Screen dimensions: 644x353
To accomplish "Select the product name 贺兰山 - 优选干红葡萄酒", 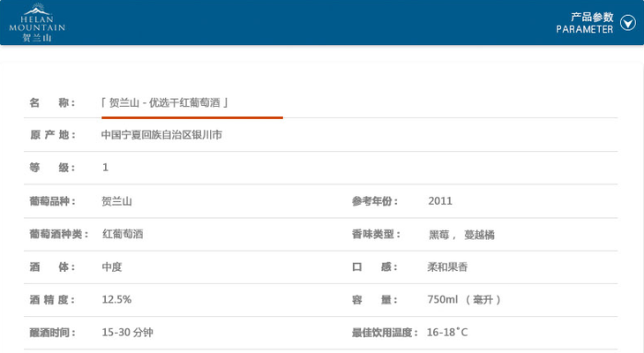I will [x=165, y=102].
